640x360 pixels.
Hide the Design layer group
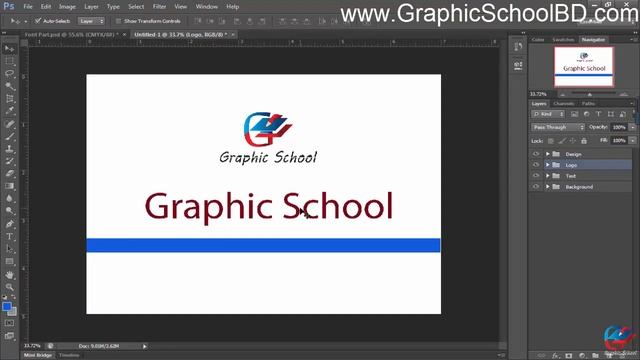tap(536, 154)
